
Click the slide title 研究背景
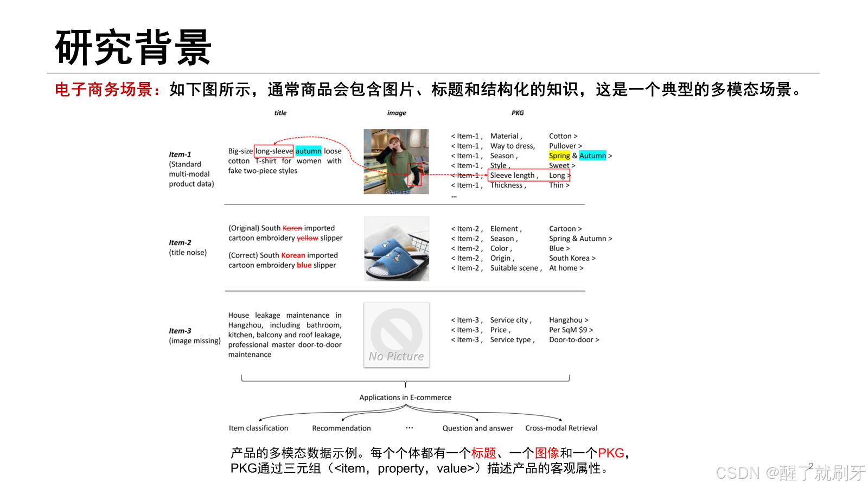click(133, 48)
